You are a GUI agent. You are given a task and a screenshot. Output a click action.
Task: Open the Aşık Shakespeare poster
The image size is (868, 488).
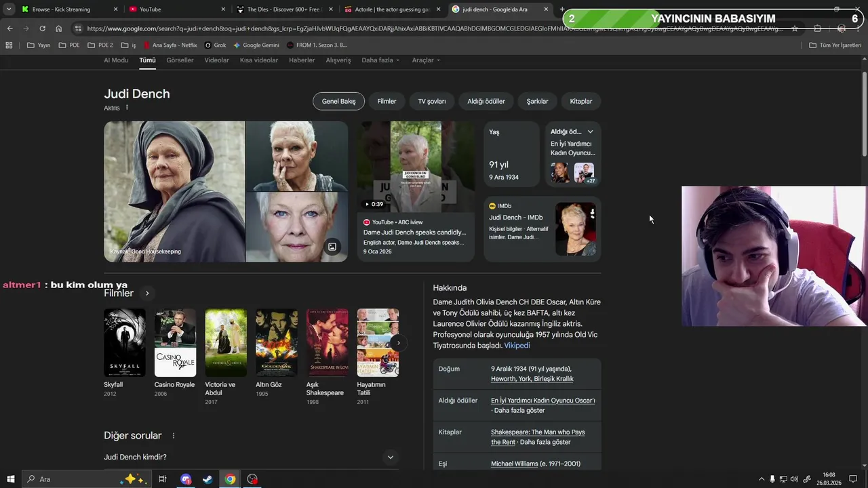(x=327, y=343)
